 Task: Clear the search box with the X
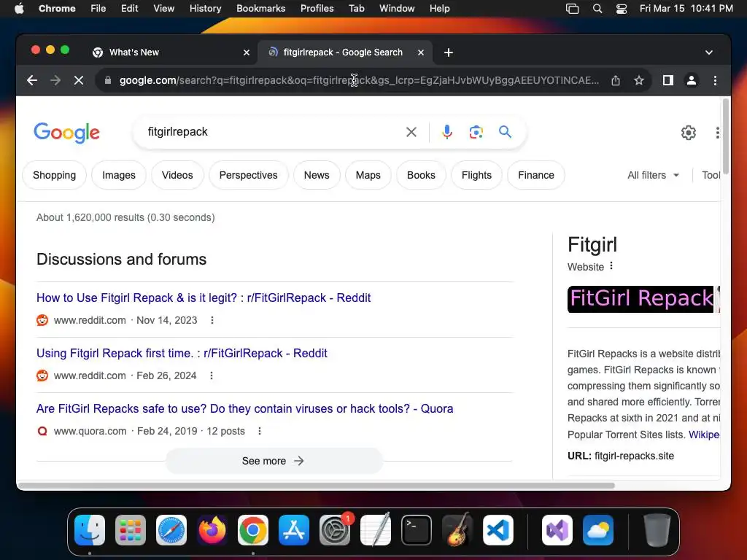(411, 132)
